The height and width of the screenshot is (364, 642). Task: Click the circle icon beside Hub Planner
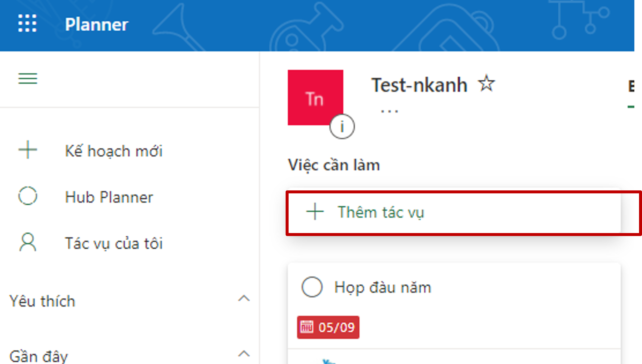(x=28, y=196)
